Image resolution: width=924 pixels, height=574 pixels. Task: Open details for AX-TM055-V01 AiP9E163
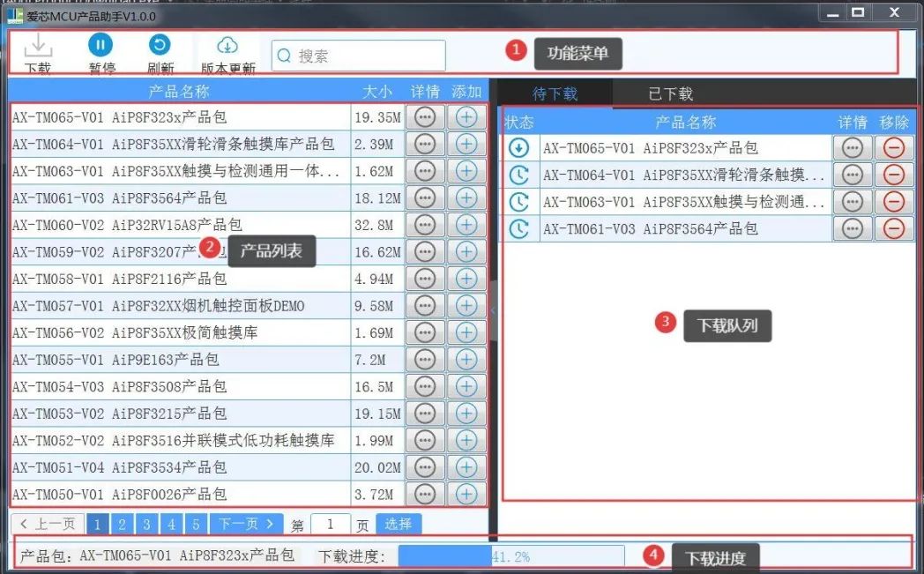click(425, 360)
